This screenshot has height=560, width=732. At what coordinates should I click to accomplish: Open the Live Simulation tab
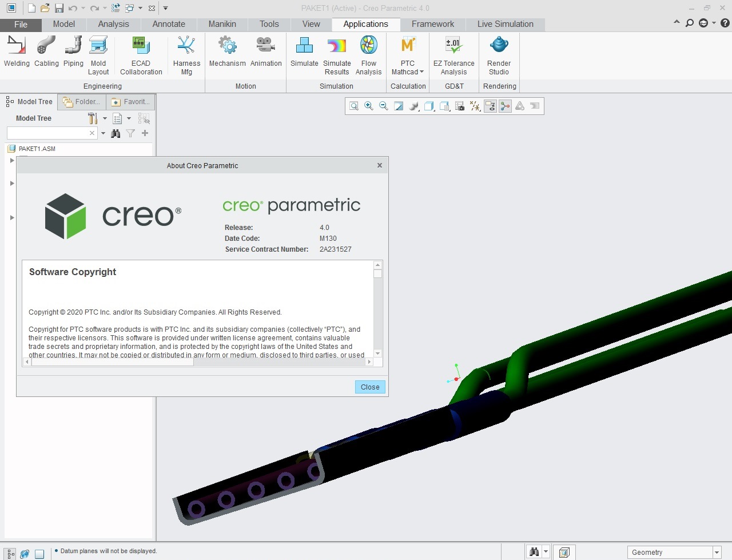tap(506, 24)
